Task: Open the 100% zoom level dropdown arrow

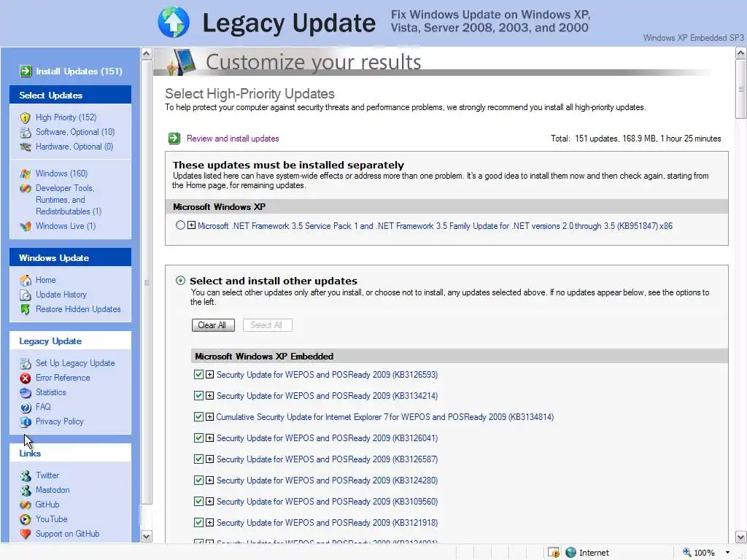Action: (x=727, y=553)
